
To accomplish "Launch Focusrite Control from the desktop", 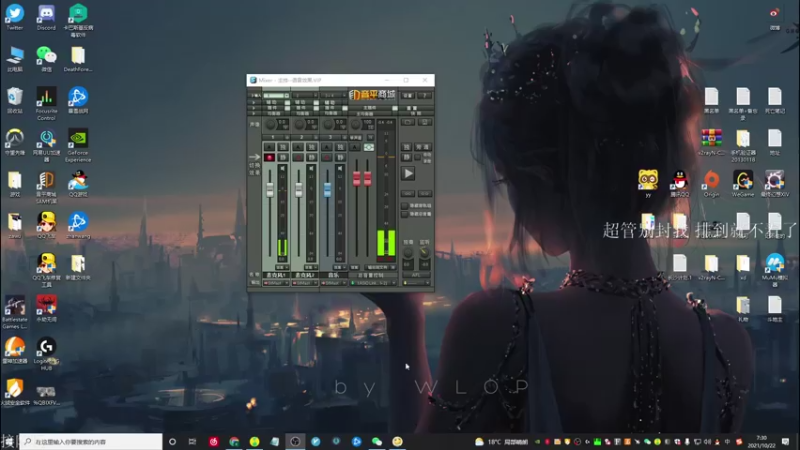I will click(46, 104).
